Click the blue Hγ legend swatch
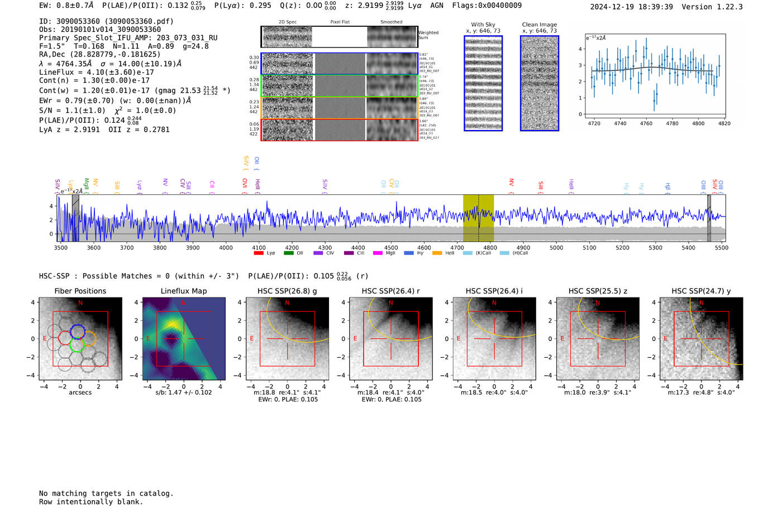 coord(408,253)
